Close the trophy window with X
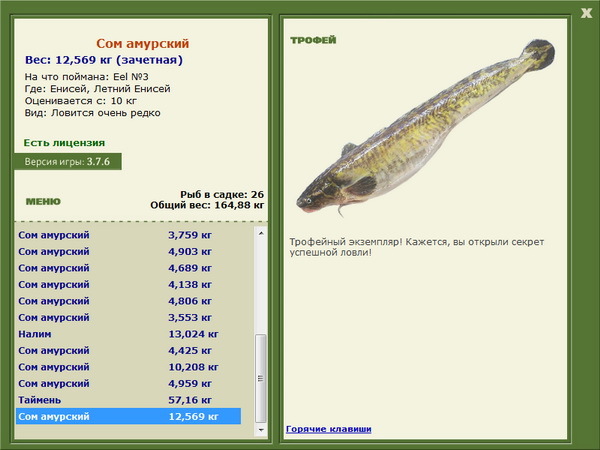 point(586,13)
